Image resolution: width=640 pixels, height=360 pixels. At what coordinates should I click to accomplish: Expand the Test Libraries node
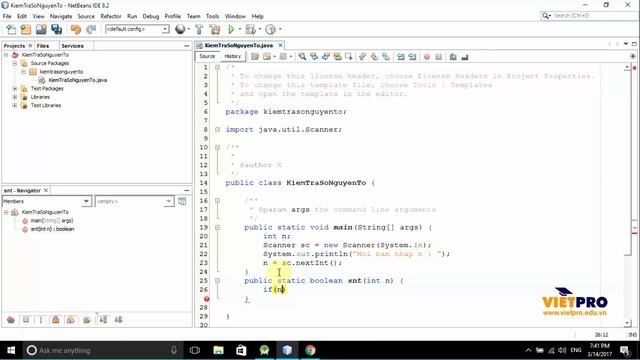[x=15, y=105]
